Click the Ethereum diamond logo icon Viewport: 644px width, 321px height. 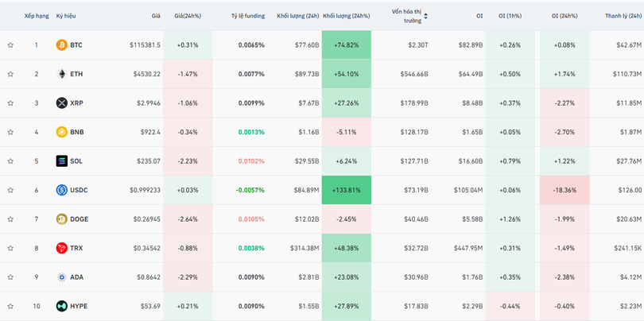61,74
